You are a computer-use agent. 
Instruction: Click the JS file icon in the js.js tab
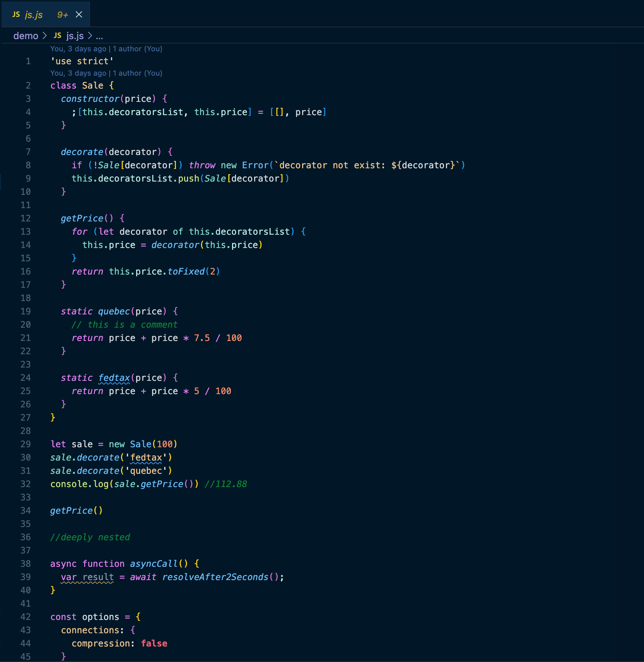(x=16, y=14)
